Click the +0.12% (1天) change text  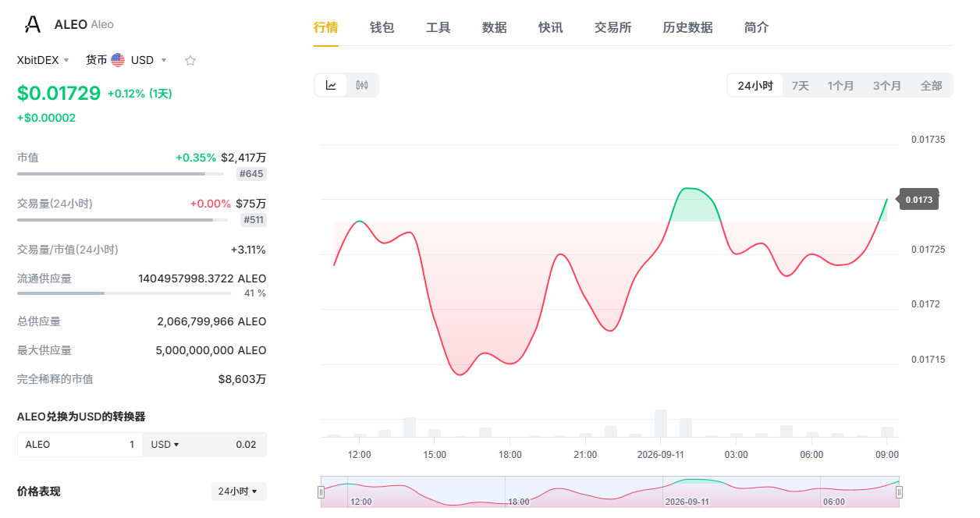click(x=140, y=94)
